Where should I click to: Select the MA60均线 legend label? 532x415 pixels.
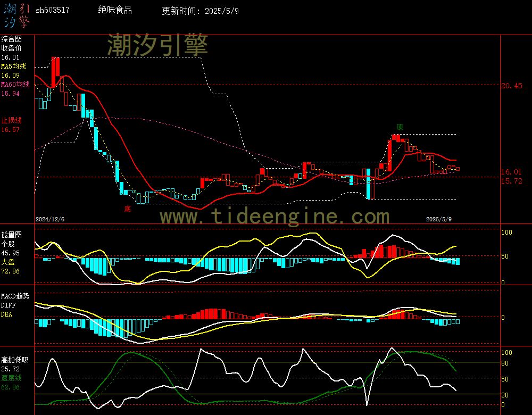pos(15,84)
